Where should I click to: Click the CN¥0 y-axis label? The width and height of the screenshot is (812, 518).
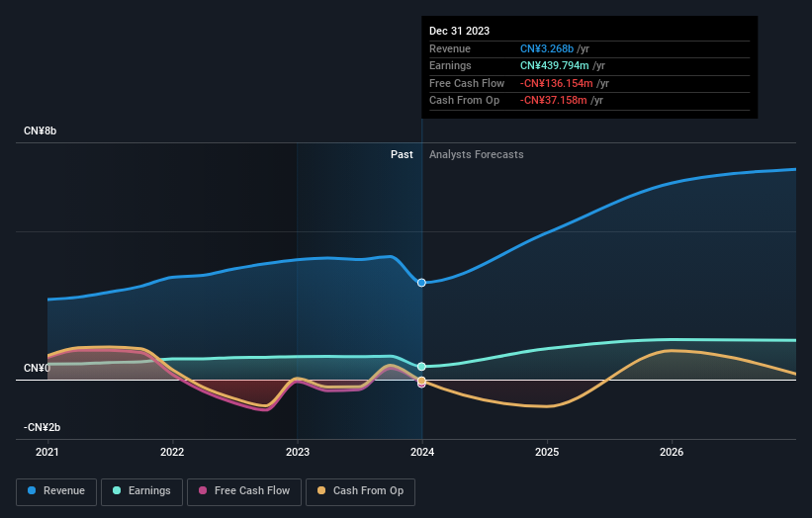(37, 368)
